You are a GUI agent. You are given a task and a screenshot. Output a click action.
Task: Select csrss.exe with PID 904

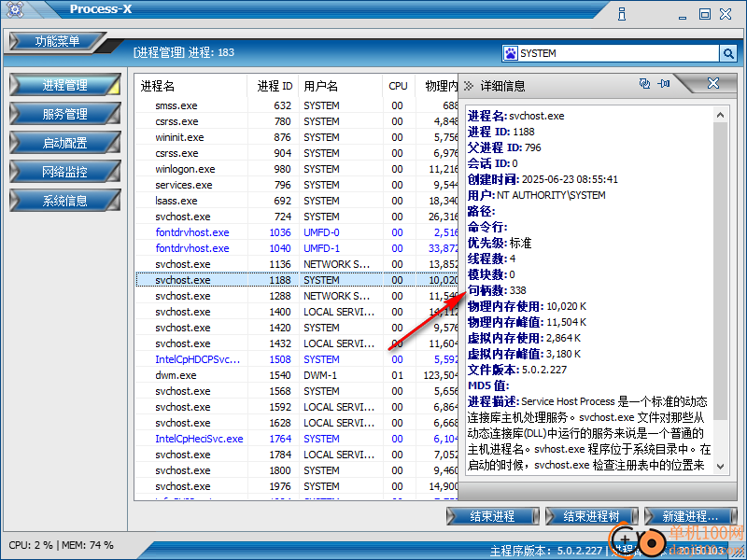tap(296, 153)
